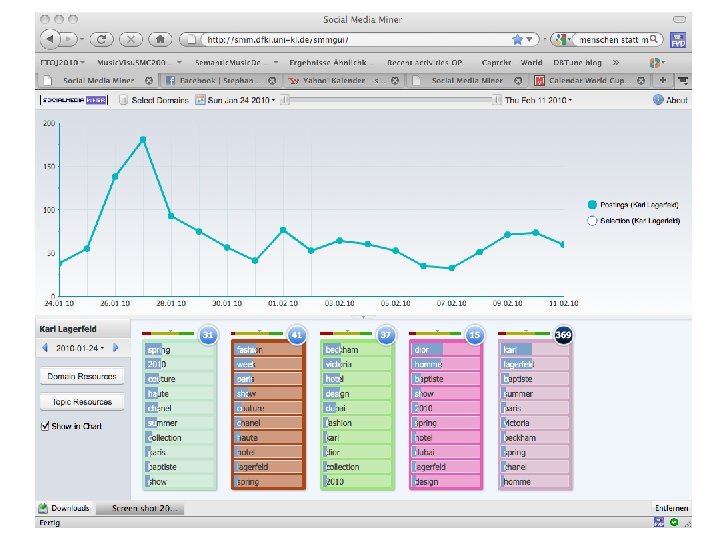Select the word 'fashion' in orange topic

(x=249, y=350)
